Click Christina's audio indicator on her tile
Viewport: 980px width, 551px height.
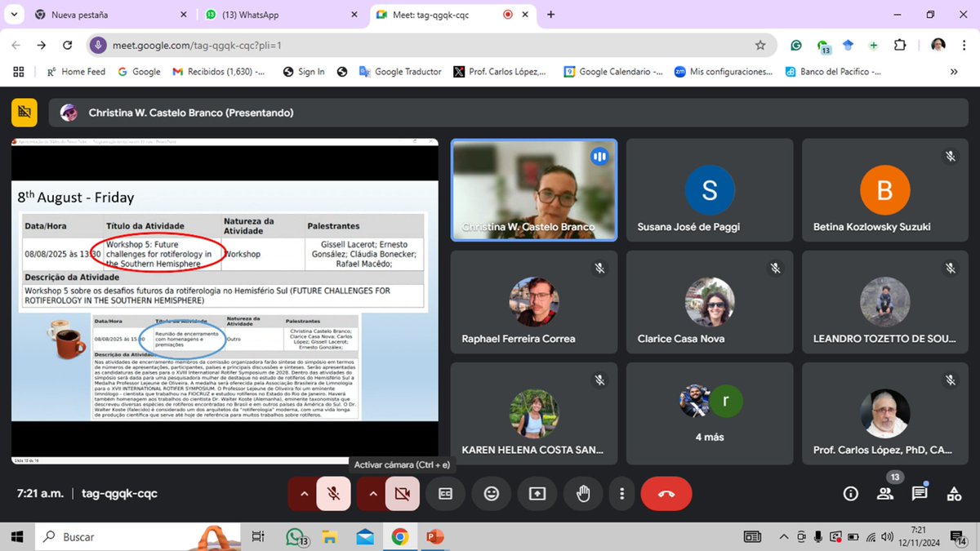[x=599, y=156]
